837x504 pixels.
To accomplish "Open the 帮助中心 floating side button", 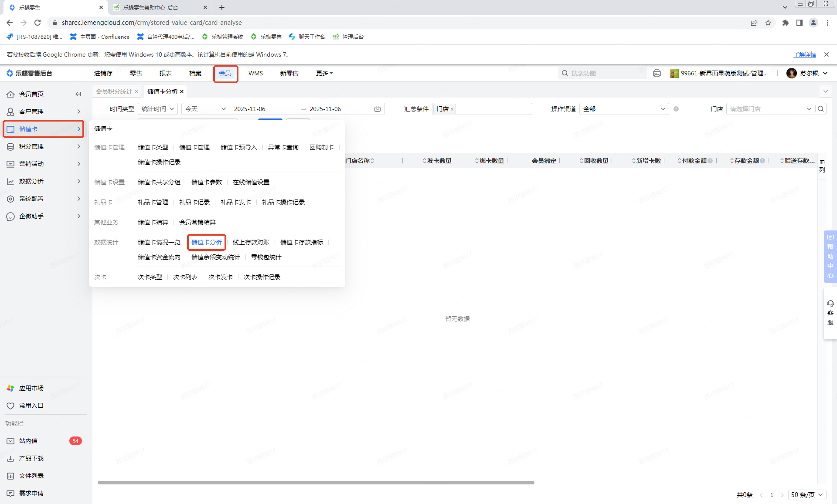I will pyautogui.click(x=830, y=256).
